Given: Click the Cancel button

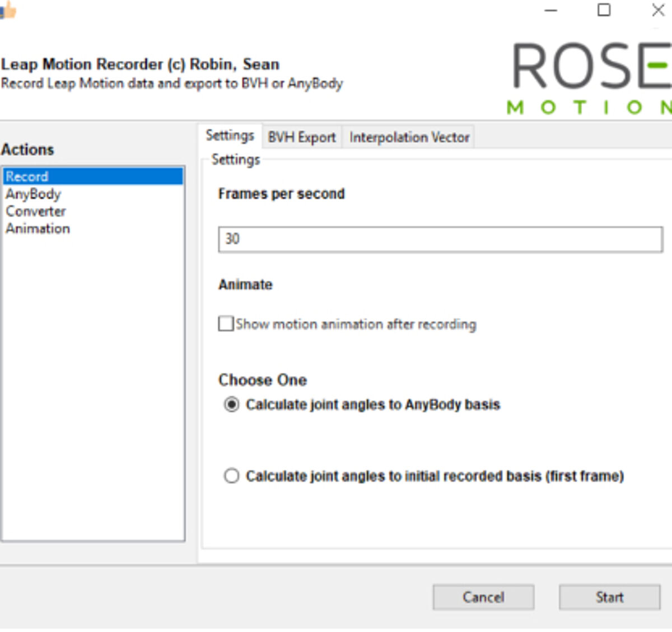Looking at the screenshot, I should [483, 597].
